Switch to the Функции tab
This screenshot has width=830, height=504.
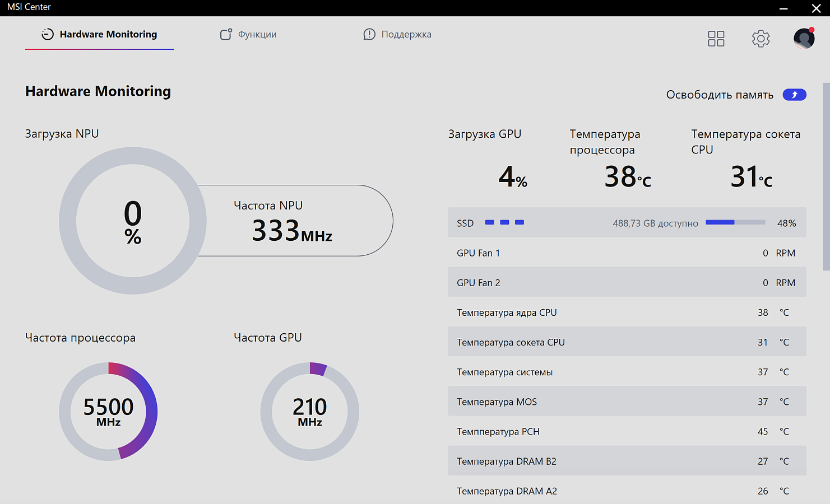(x=248, y=34)
